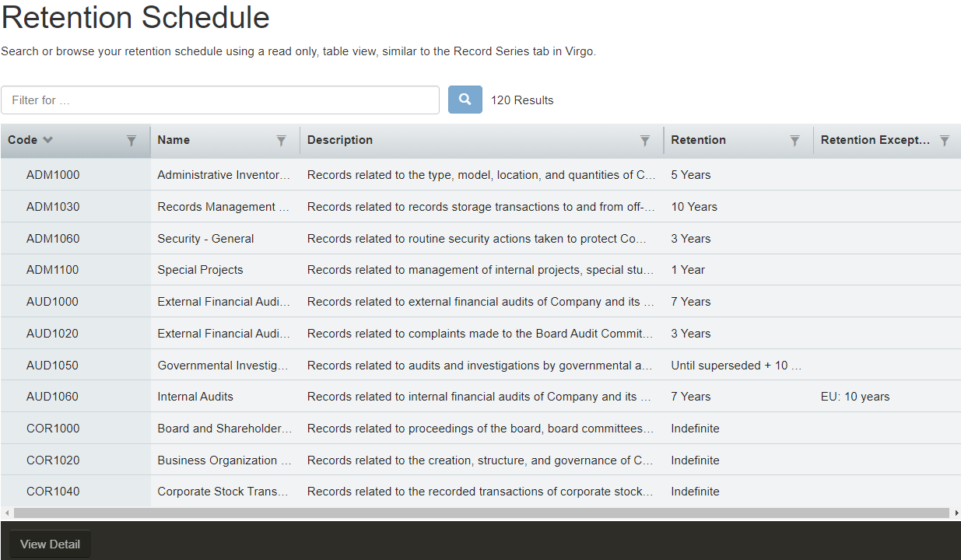Click the left arrow of horizontal scrollbar
Viewport: 961px width, 560px height.
5,513
